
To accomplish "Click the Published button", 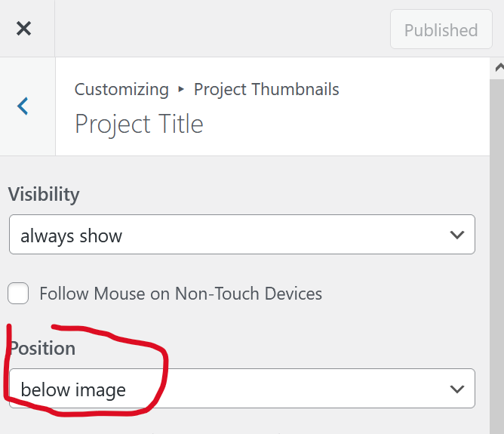I will 441,30.
